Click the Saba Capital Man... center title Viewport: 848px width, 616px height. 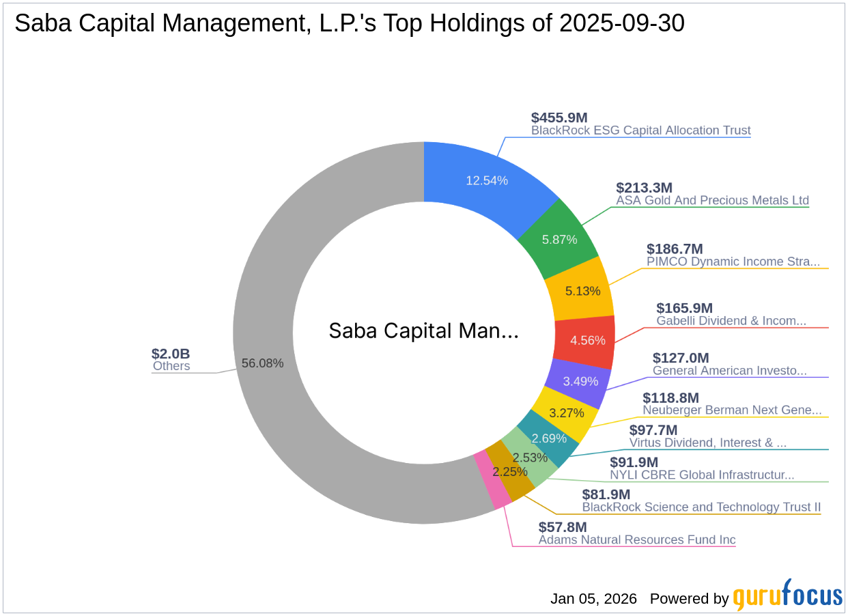tap(423, 331)
